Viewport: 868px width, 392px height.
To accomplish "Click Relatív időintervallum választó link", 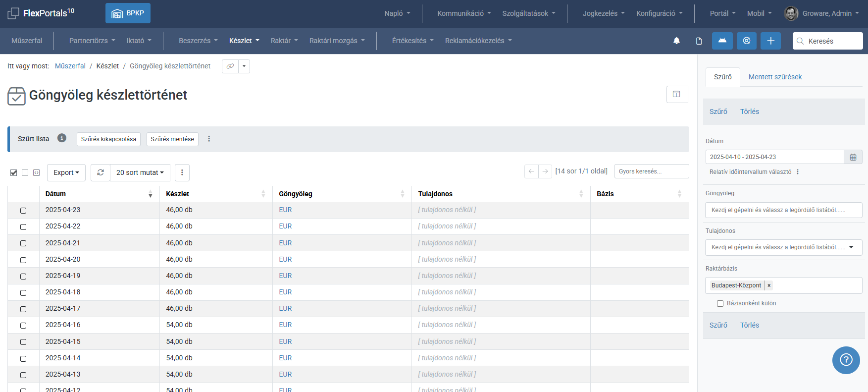I will tap(750, 172).
